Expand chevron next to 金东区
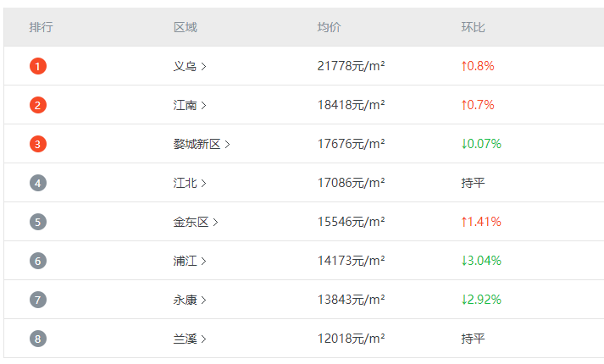This screenshot has height=364, width=604. tap(215, 223)
